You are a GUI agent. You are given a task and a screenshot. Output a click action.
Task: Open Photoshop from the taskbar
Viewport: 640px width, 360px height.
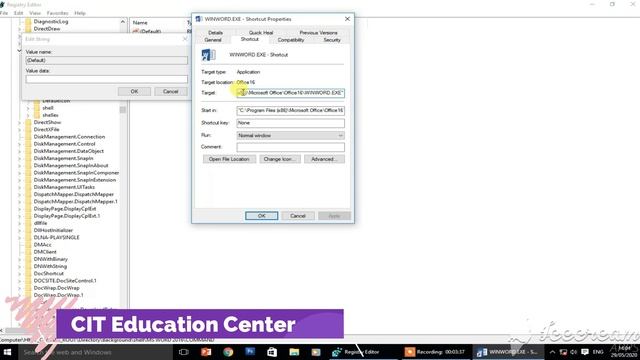[x=250, y=352]
